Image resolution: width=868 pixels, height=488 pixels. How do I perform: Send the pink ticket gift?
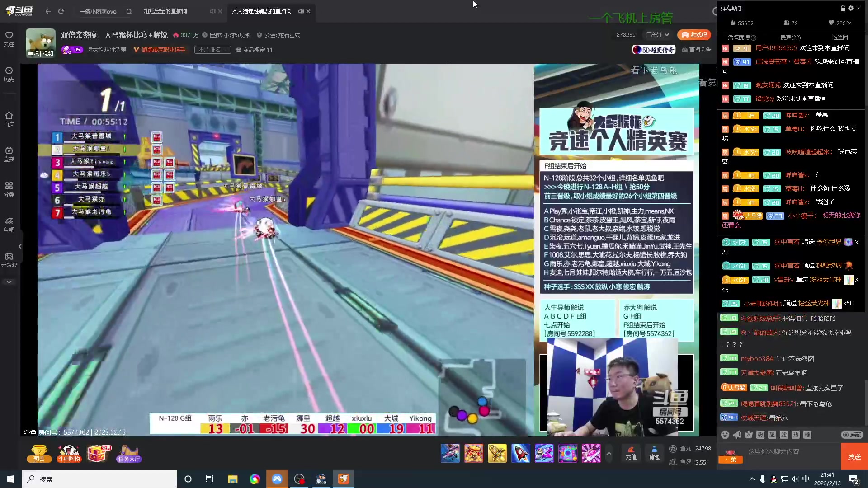591,453
